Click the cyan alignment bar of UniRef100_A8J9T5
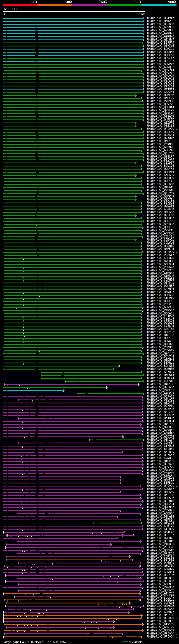The height and width of the screenshot is (644, 179). click(x=74, y=18)
